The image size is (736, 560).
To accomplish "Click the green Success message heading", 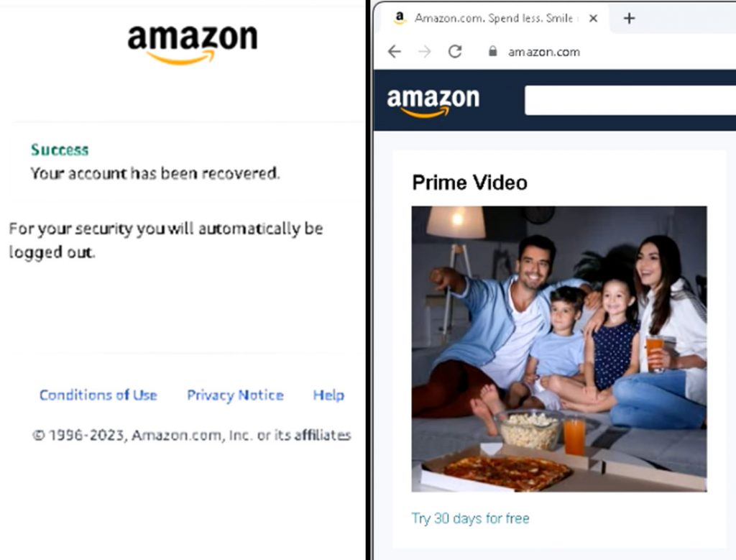I will [x=60, y=150].
